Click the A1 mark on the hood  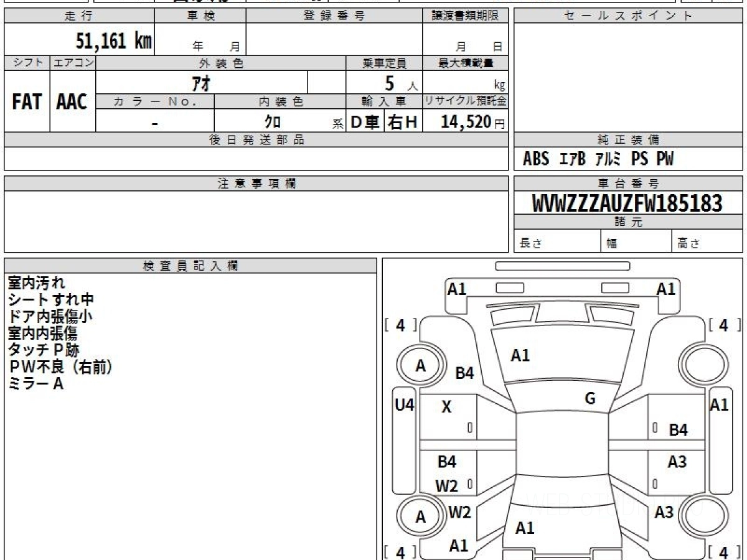[x=520, y=355]
